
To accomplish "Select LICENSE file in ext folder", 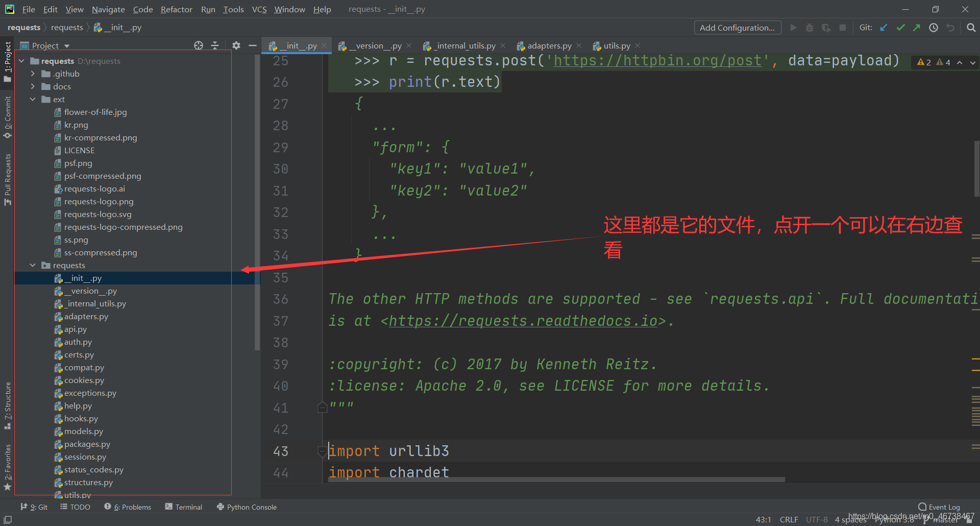I will tap(79, 151).
